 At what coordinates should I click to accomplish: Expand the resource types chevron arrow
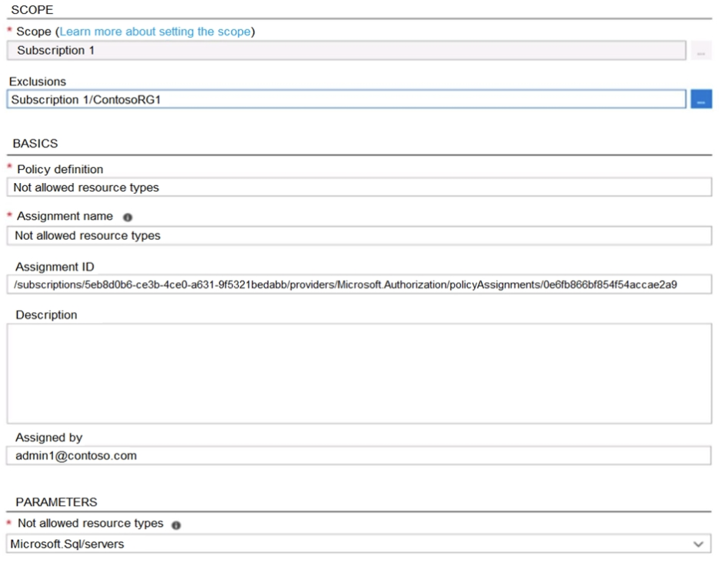click(x=698, y=544)
